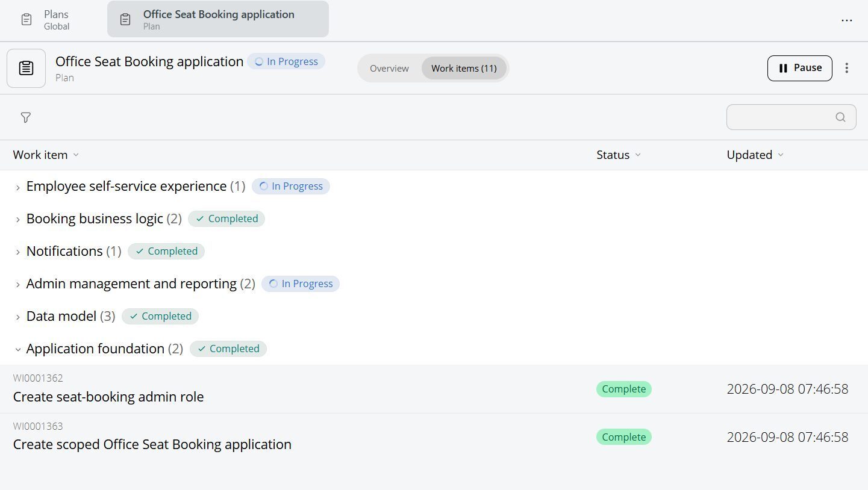Click Completed badge on Booking business logic
868x490 pixels.
226,219
